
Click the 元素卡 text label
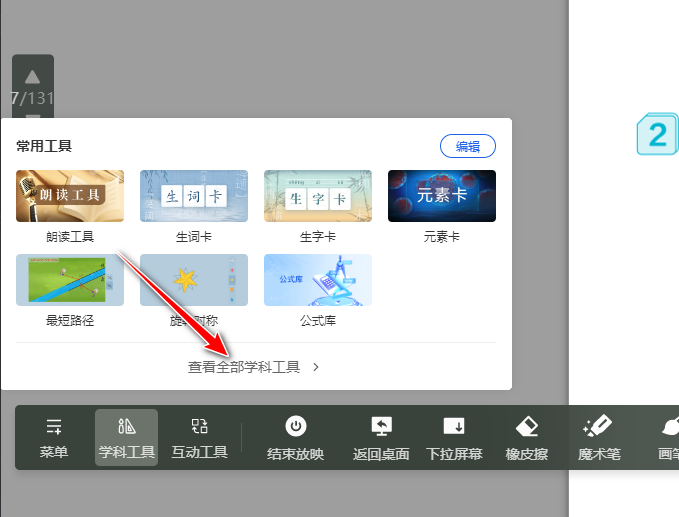(x=442, y=237)
